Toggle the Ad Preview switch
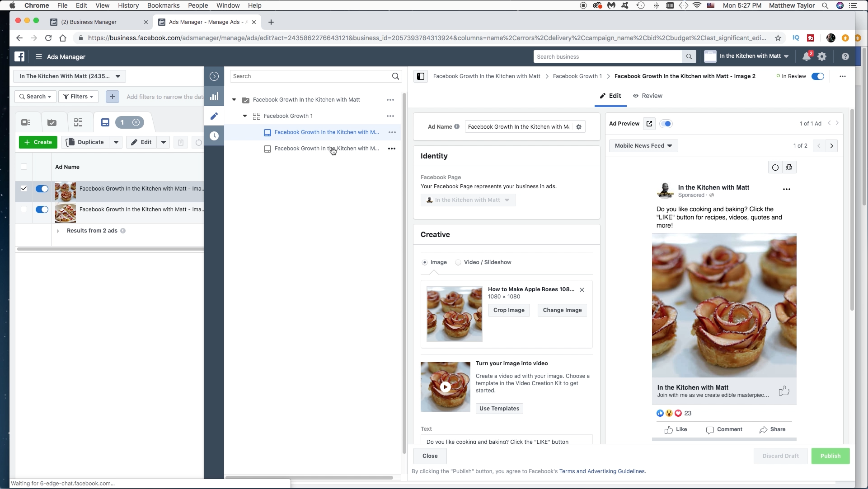 [x=666, y=124]
